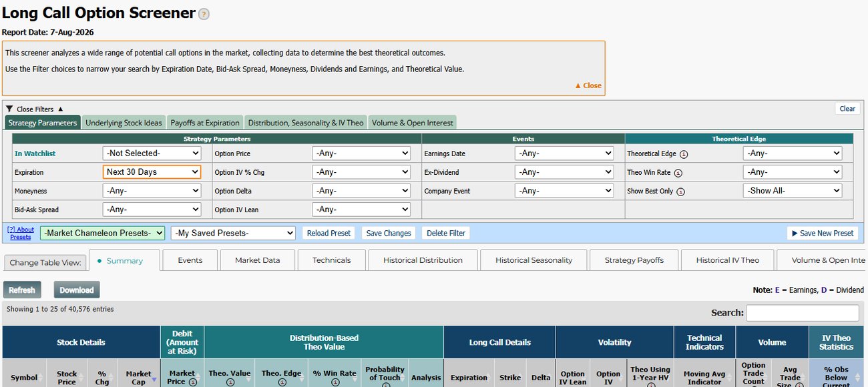The width and height of the screenshot is (868, 387).
Task: Open the Theoretical Edge dropdown
Action: tap(793, 153)
